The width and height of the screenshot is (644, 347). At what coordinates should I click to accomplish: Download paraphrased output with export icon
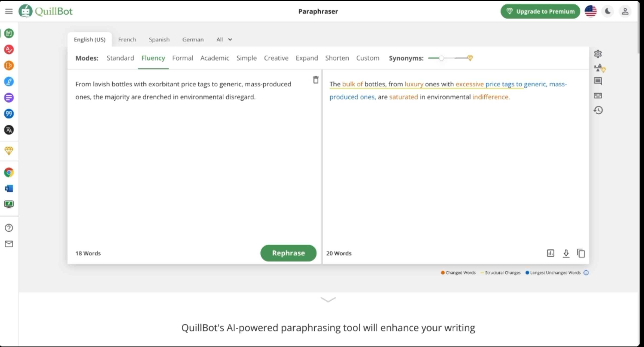566,253
